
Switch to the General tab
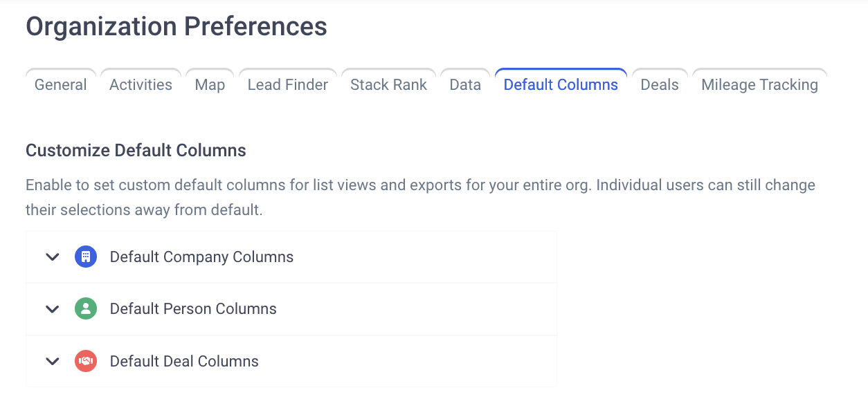(x=61, y=84)
